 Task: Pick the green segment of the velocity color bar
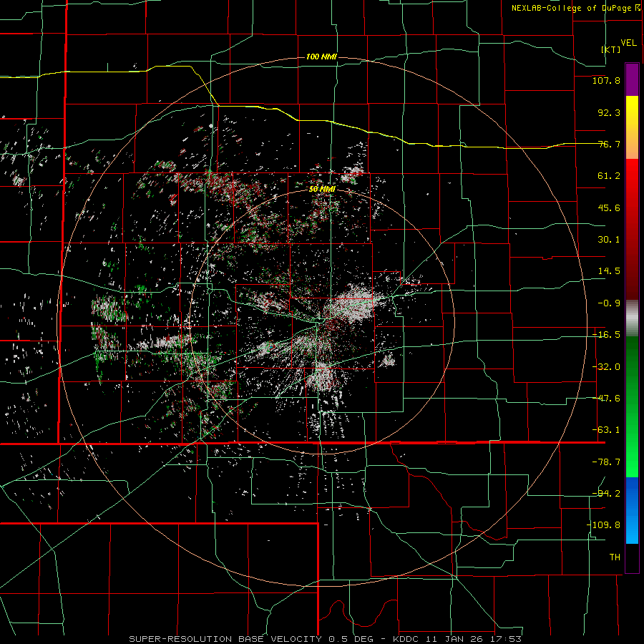[632, 406]
